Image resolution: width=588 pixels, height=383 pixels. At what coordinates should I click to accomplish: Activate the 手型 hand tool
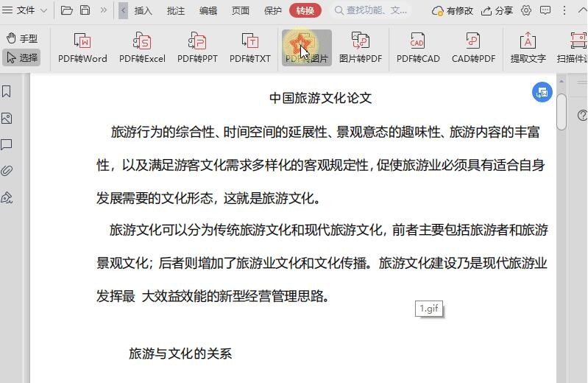22,38
